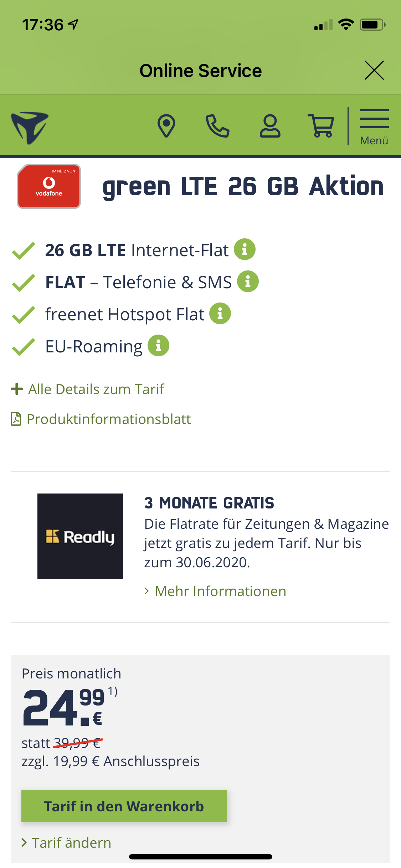Open the Menü hamburger menu
This screenshot has height=868, width=401.
[x=374, y=127]
